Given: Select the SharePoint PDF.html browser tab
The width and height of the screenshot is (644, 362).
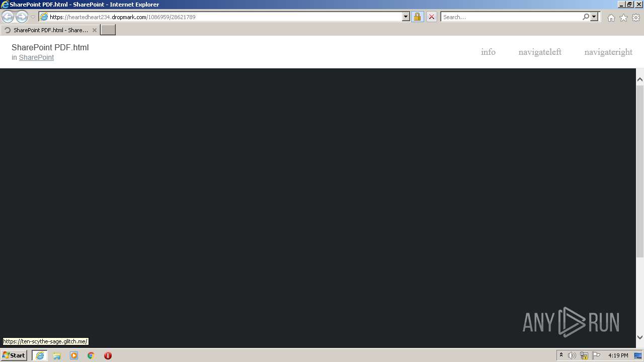Looking at the screenshot, I should (49, 30).
